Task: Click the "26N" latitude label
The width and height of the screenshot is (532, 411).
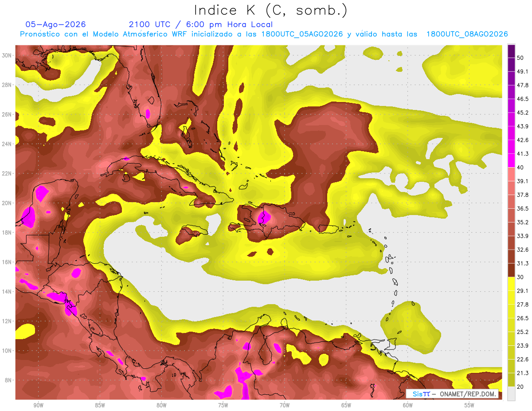Action: click(8, 114)
